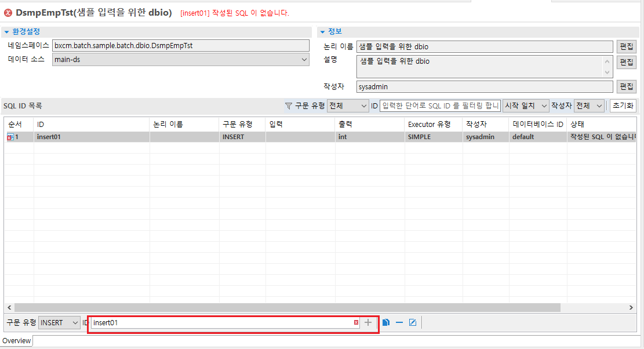The height and width of the screenshot is (349, 644).
Task: Click the add SQL ID plus icon
Action: [368, 322]
